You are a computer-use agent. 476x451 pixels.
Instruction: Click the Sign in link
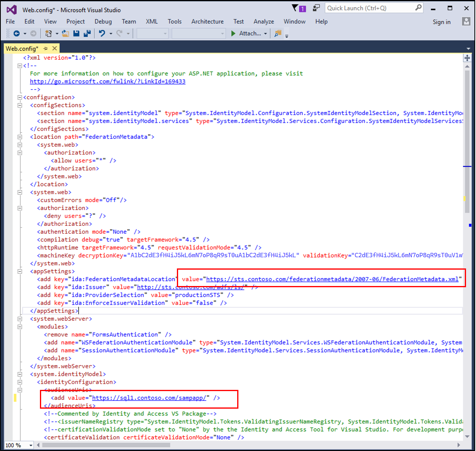(441, 22)
